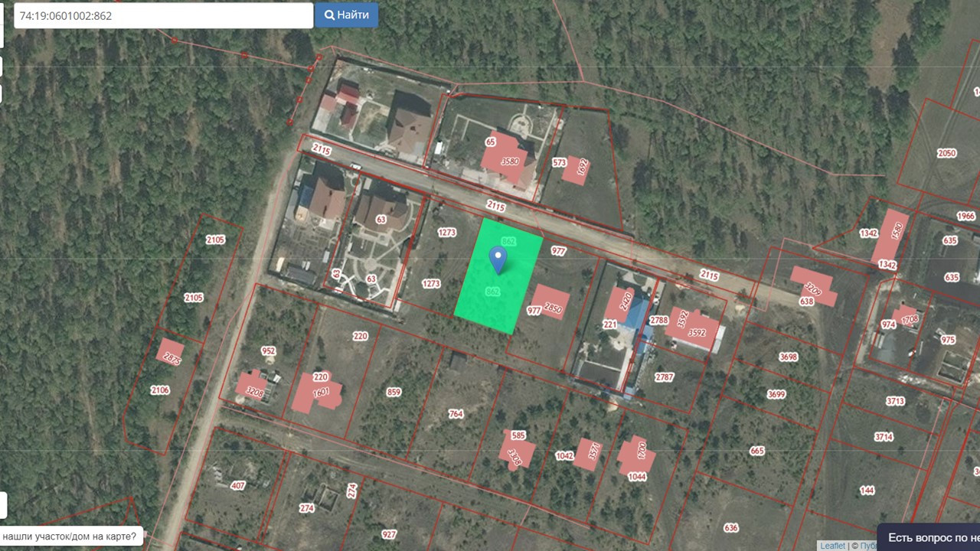
Task: Click building label 3208
Action: 255,394
